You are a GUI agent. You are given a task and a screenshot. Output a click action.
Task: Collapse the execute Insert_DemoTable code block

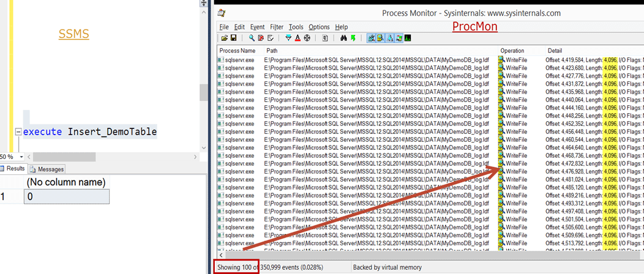coord(18,132)
